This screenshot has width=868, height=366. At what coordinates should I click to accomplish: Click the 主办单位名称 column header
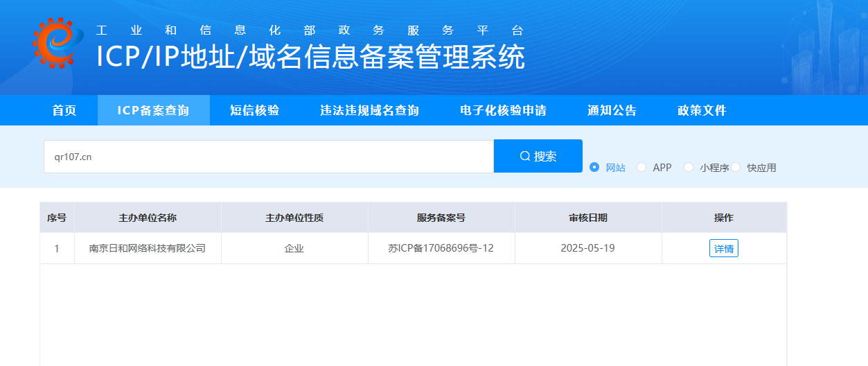(148, 218)
